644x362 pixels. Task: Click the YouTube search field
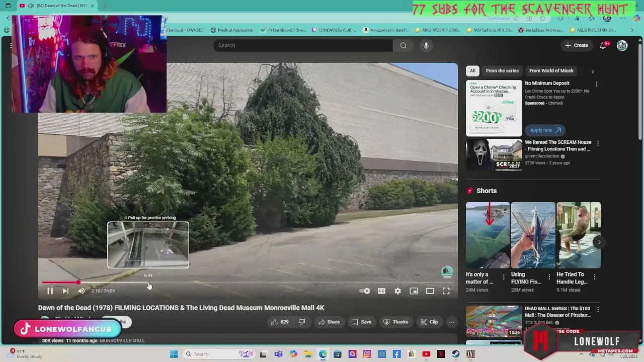click(x=303, y=45)
